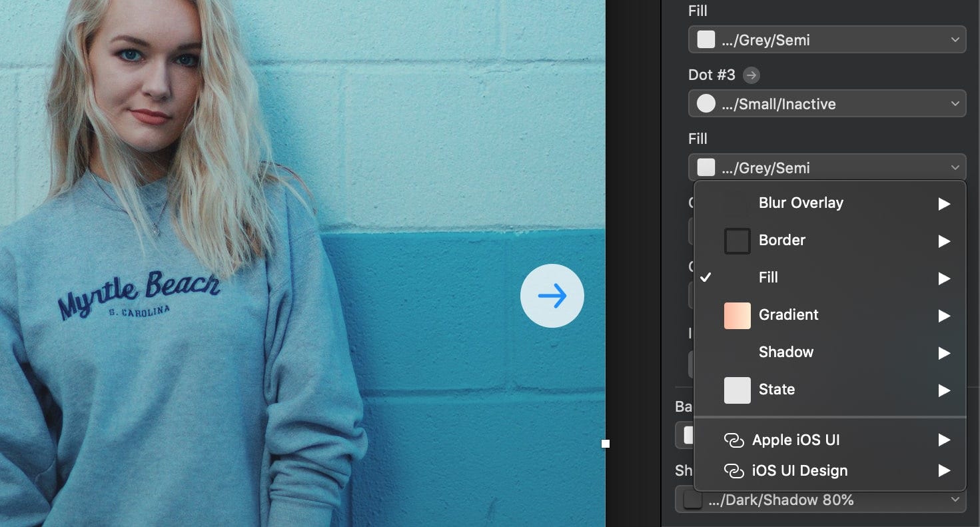Click the dark swatch in the Dark/Shadow 80% field
The height and width of the screenshot is (527, 980).
pos(693,500)
